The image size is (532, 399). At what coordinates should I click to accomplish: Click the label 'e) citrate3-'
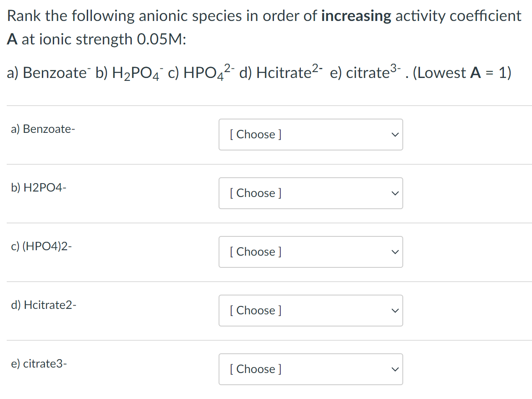(39, 364)
